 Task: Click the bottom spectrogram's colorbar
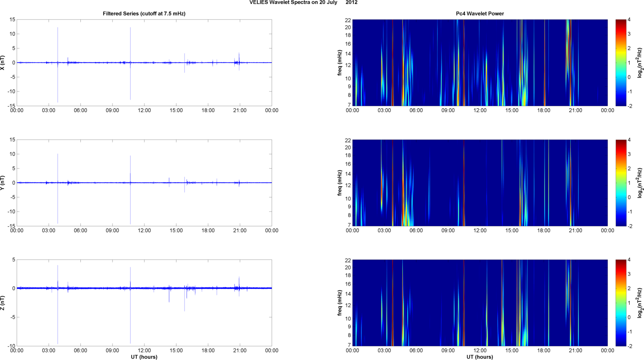point(620,303)
